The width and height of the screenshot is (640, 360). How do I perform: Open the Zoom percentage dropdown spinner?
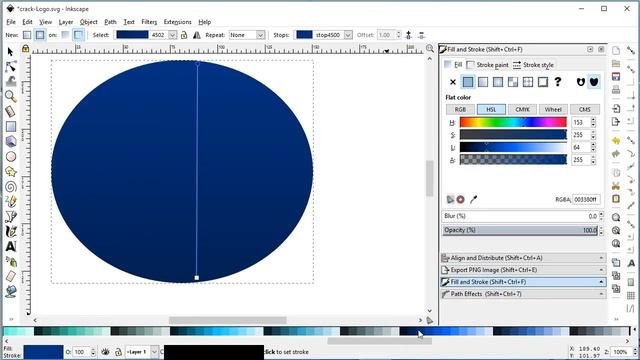coord(635,351)
